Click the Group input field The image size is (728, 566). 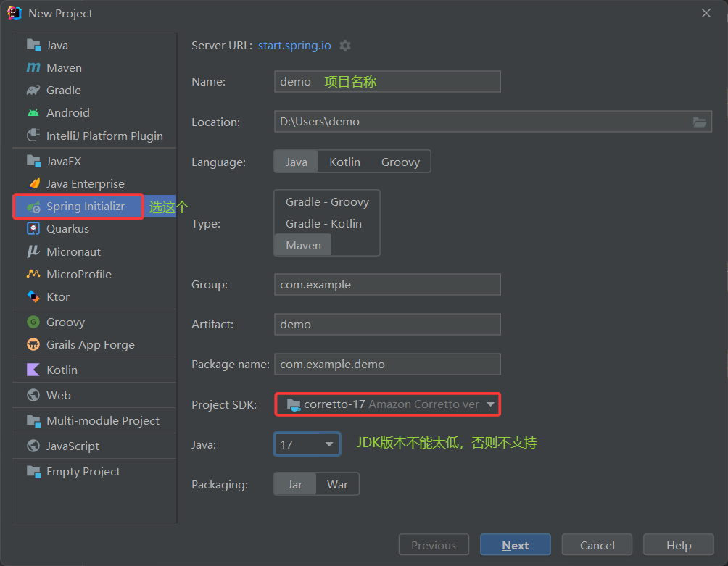[x=388, y=284]
